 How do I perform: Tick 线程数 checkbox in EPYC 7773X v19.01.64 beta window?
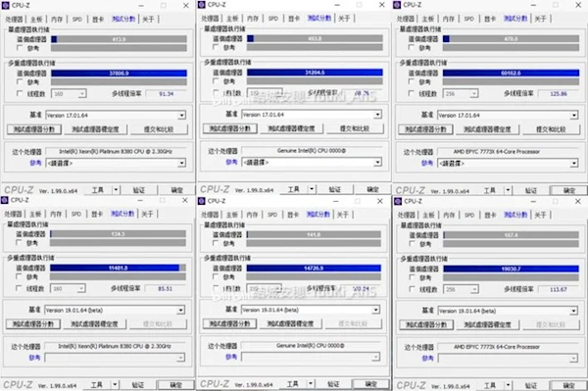click(x=413, y=289)
